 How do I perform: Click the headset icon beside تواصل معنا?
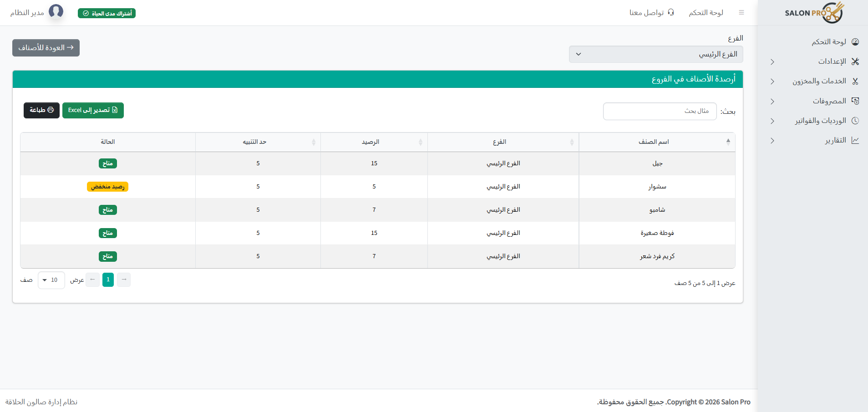[x=670, y=12]
